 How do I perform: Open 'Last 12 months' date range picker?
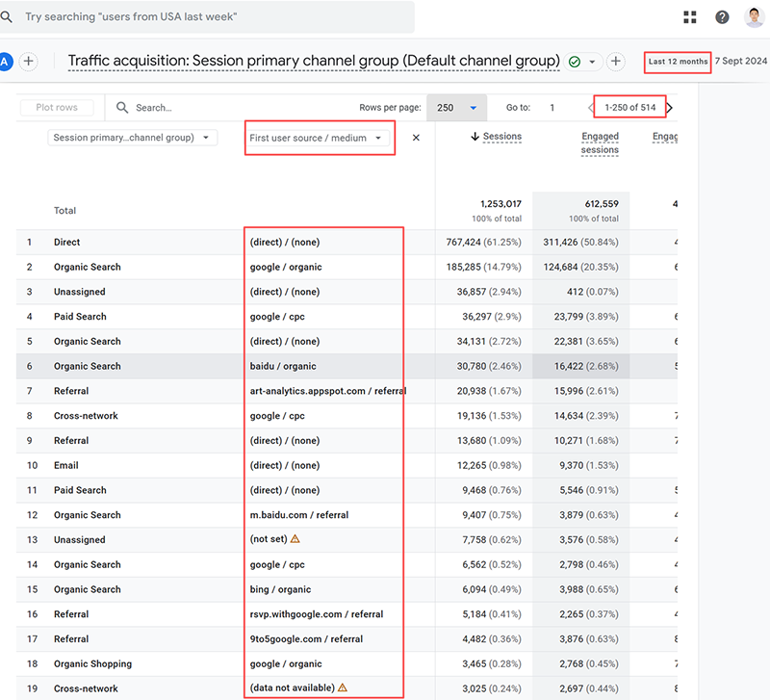678,62
